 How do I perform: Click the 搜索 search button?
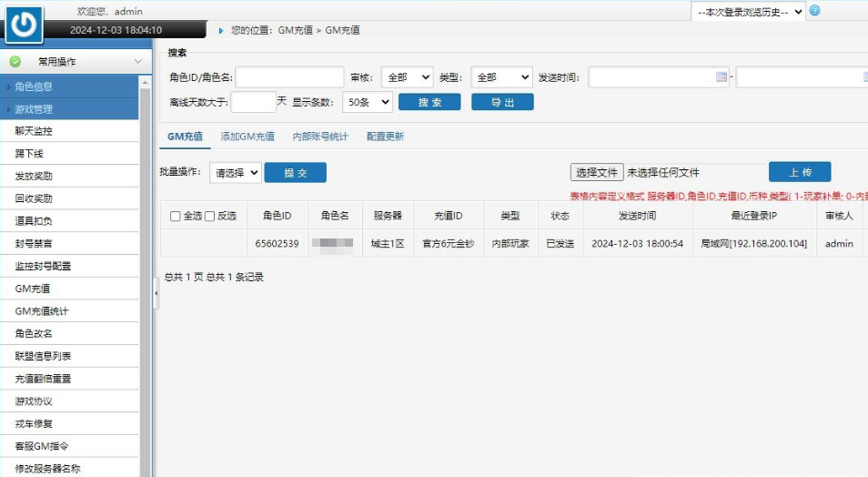(x=429, y=102)
